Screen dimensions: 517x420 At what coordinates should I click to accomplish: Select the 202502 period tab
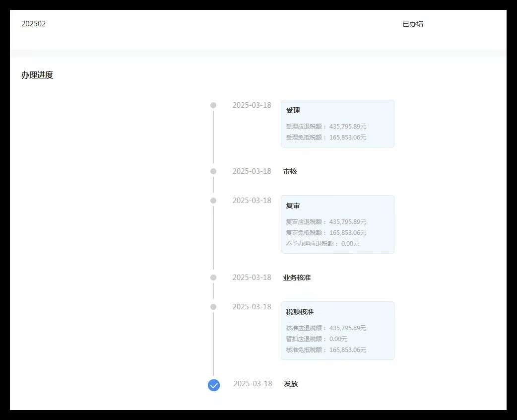click(x=33, y=23)
